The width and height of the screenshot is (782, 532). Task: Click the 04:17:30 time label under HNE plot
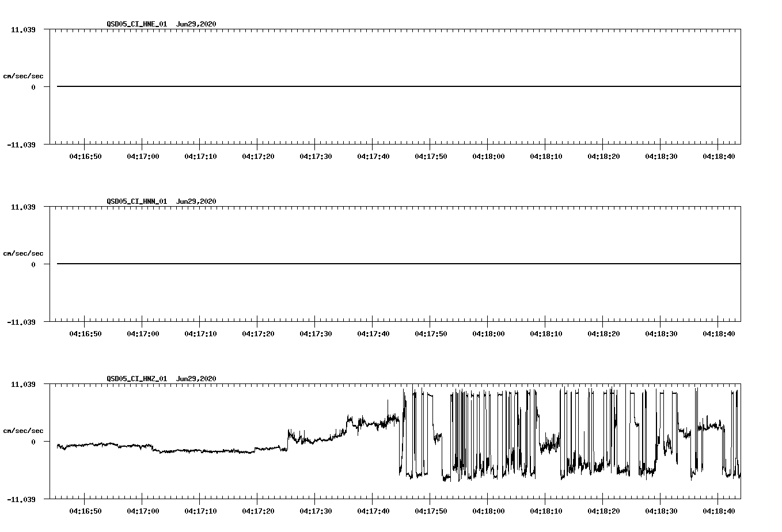coord(316,157)
